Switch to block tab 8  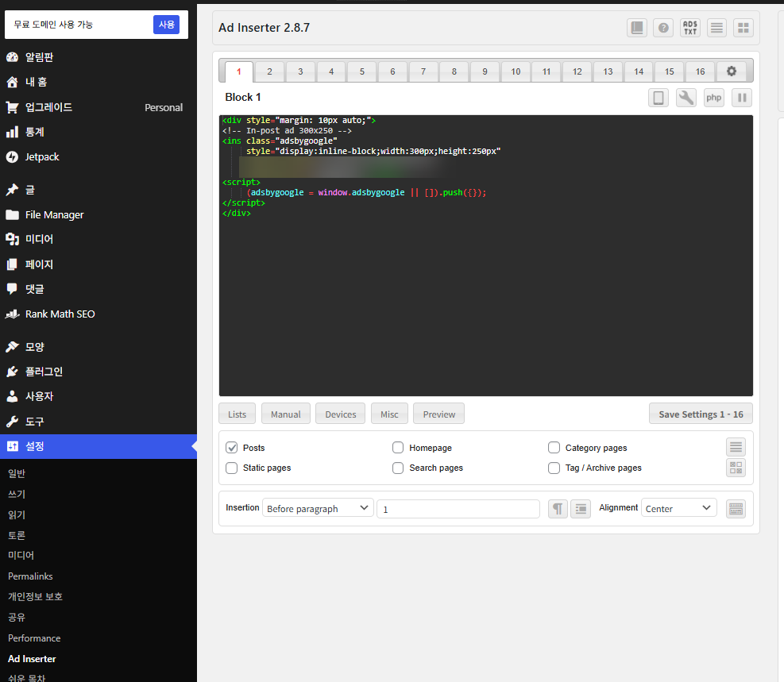click(x=454, y=71)
